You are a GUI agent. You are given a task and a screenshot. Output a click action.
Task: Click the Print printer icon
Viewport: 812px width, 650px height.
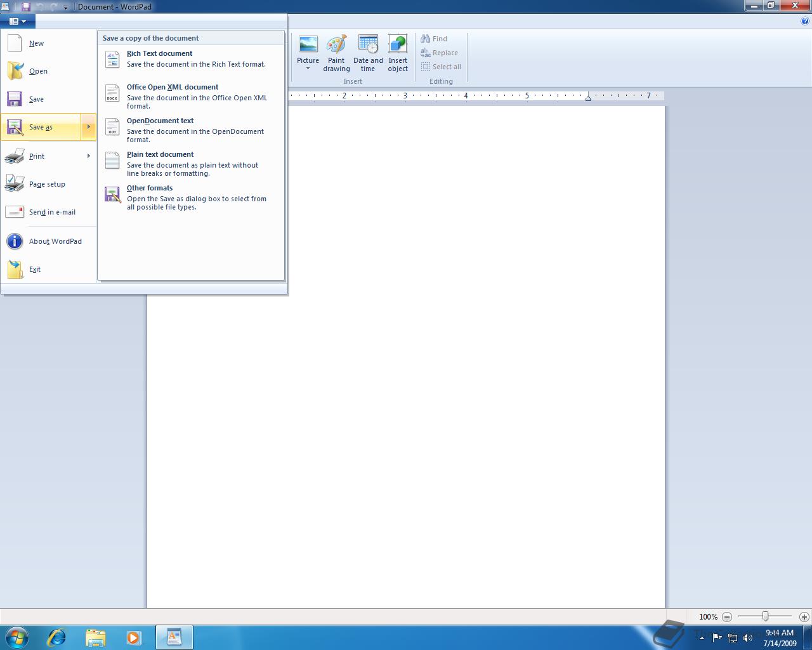(15, 156)
